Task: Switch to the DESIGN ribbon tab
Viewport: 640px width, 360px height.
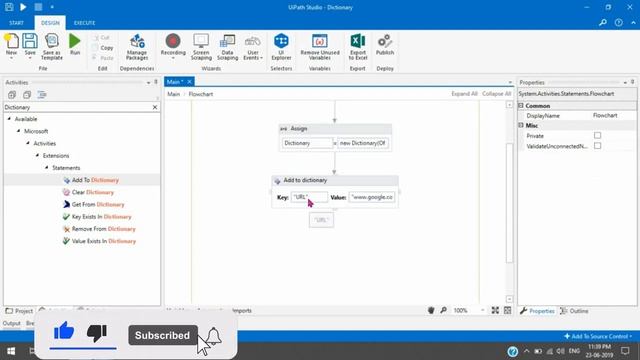Action: tap(50, 23)
